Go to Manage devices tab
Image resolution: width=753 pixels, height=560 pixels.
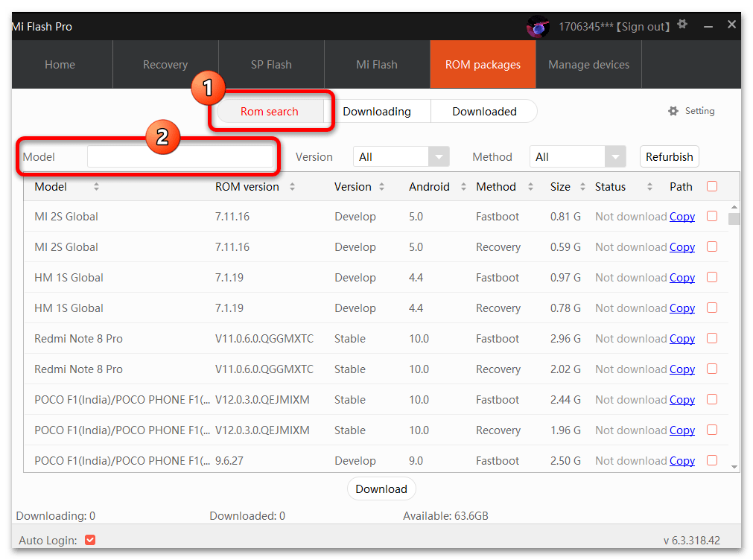tap(588, 64)
